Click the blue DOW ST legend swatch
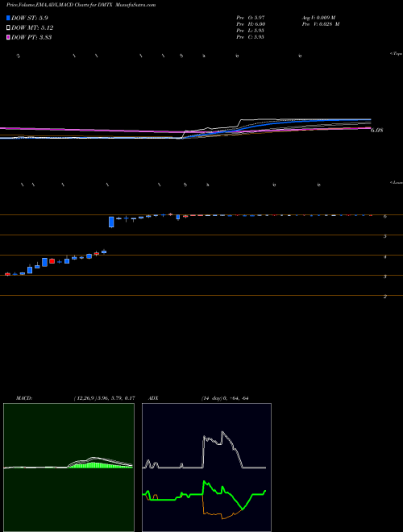403x532 pixels. [8, 18]
